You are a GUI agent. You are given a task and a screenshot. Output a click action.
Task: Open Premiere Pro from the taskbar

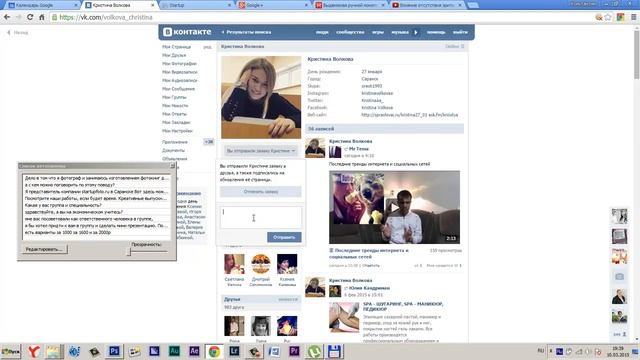click(294, 351)
